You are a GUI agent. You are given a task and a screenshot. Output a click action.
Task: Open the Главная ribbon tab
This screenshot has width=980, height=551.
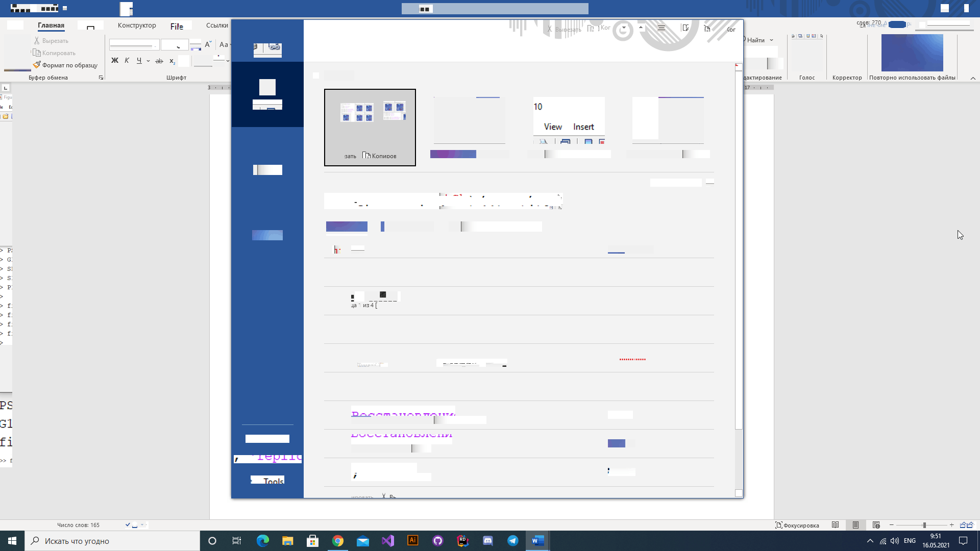[x=51, y=25]
